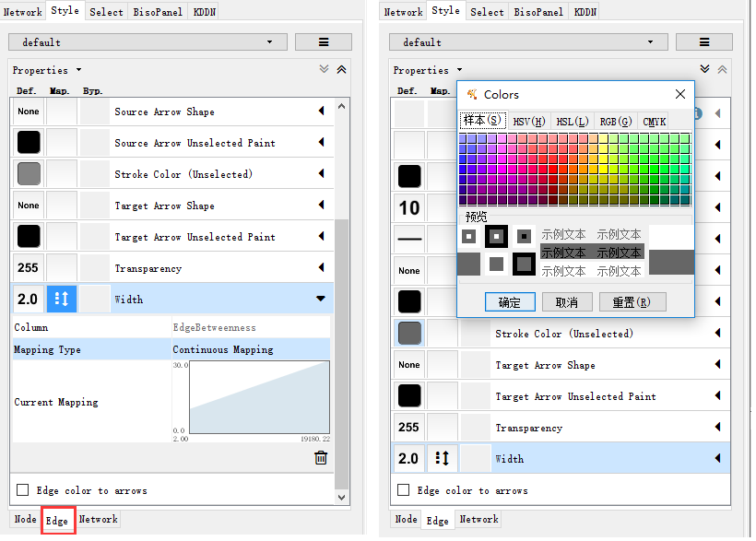Expand the Source Arrow Shape row

click(x=322, y=111)
